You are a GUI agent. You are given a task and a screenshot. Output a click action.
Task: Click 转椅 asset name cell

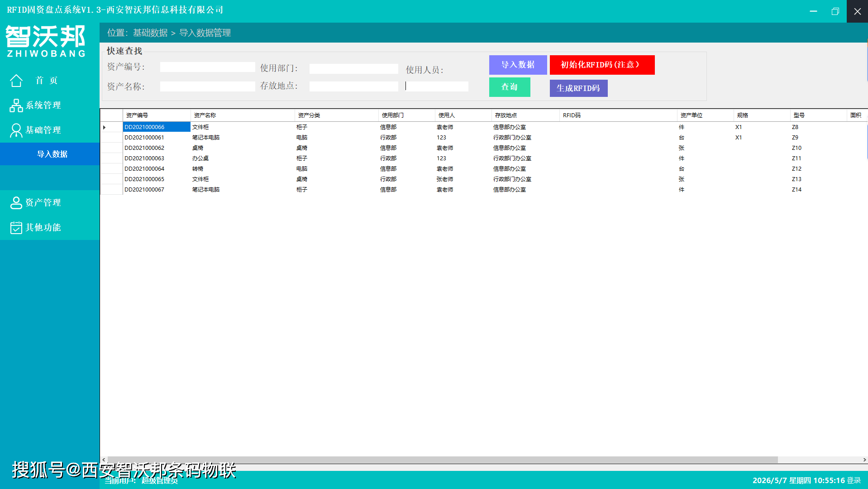point(243,169)
